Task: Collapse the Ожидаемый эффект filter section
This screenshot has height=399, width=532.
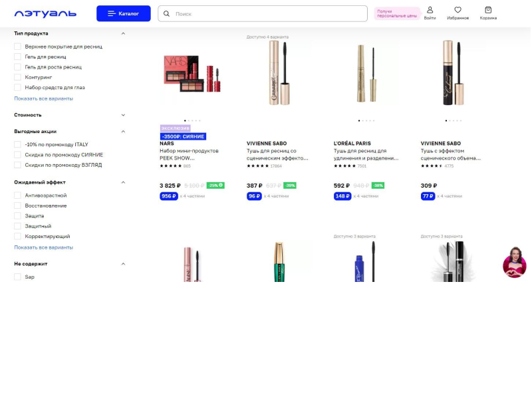Action: click(x=123, y=182)
